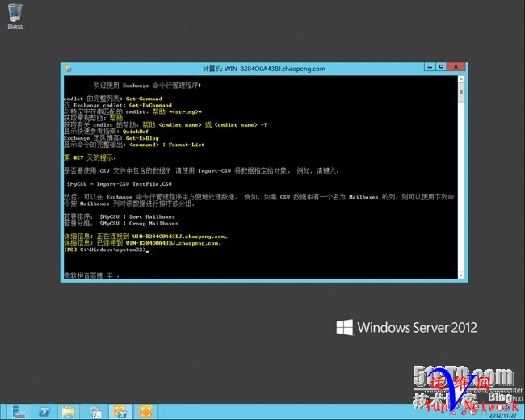Viewport: 525px width, 420px height.
Task: Select Exchange Management Shell taskbar button
Action: click(120, 412)
